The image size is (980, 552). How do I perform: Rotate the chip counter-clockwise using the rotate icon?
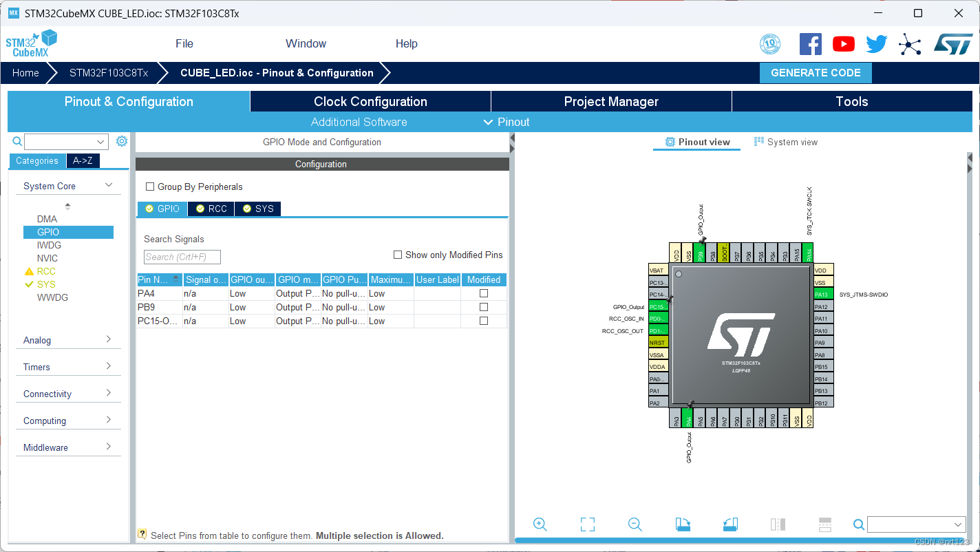[730, 524]
